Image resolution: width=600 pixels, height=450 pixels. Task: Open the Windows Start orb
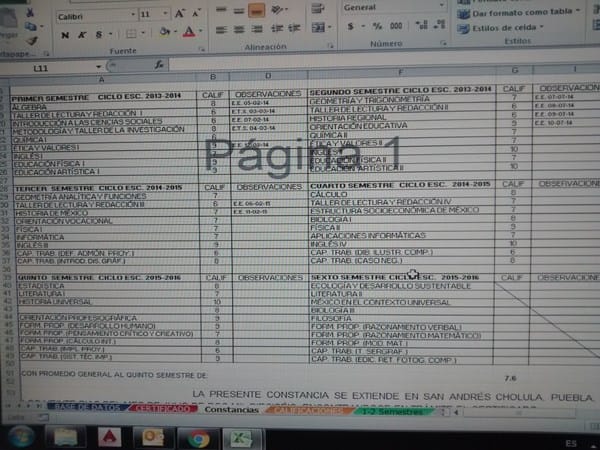[x=21, y=437]
